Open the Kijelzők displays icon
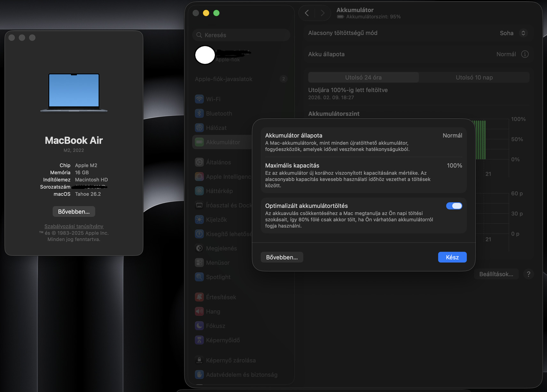 (x=199, y=220)
